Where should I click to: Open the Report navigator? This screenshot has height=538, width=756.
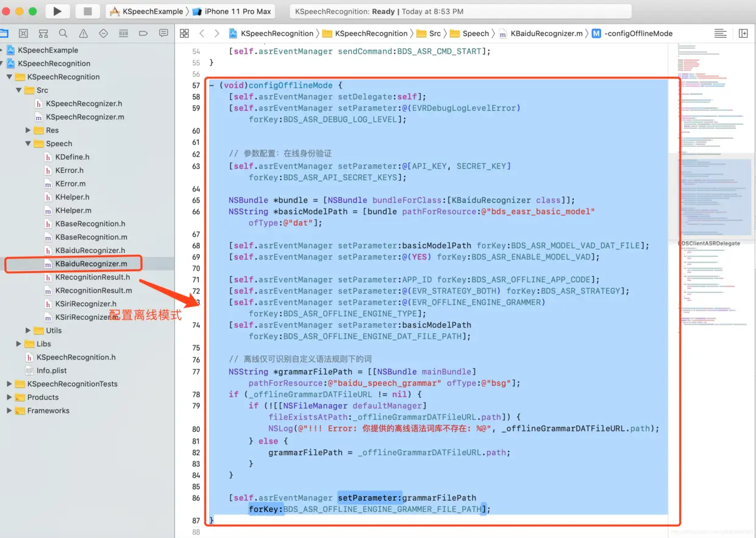(163, 34)
